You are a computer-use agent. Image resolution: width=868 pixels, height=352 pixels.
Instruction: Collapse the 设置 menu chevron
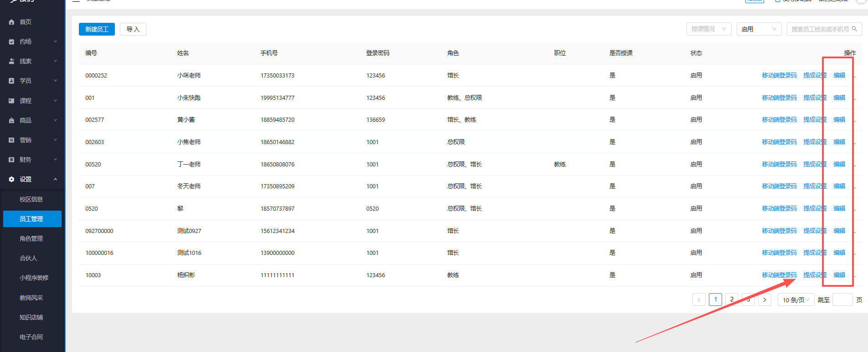point(56,179)
